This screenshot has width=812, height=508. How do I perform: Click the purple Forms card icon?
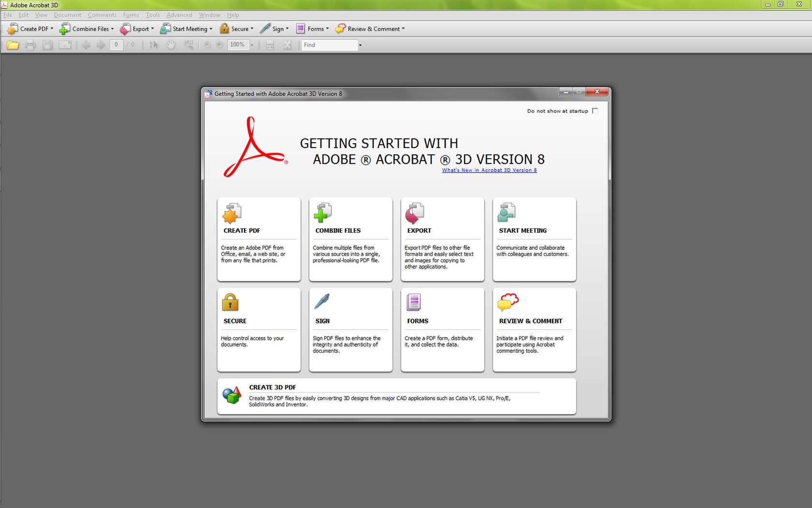[414, 302]
